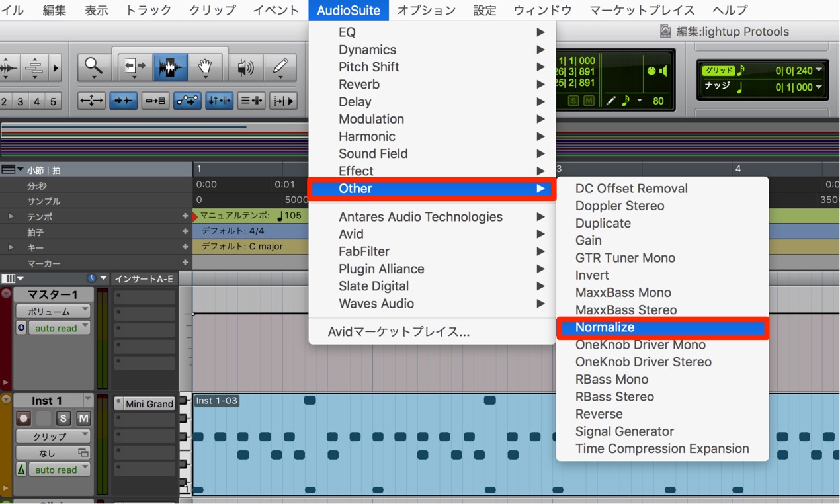Choose Avidマーケットプレイス... menu entry
Screen dimensions: 840x504
pos(432,332)
